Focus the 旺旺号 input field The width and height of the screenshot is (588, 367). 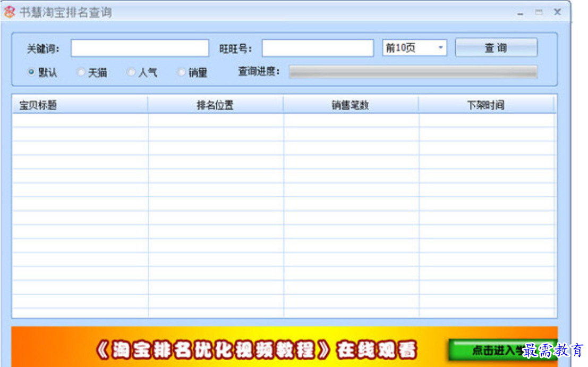pos(318,48)
